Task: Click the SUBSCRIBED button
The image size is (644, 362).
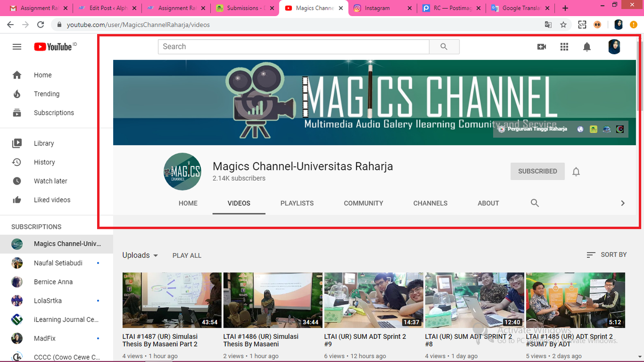Action: click(x=537, y=171)
